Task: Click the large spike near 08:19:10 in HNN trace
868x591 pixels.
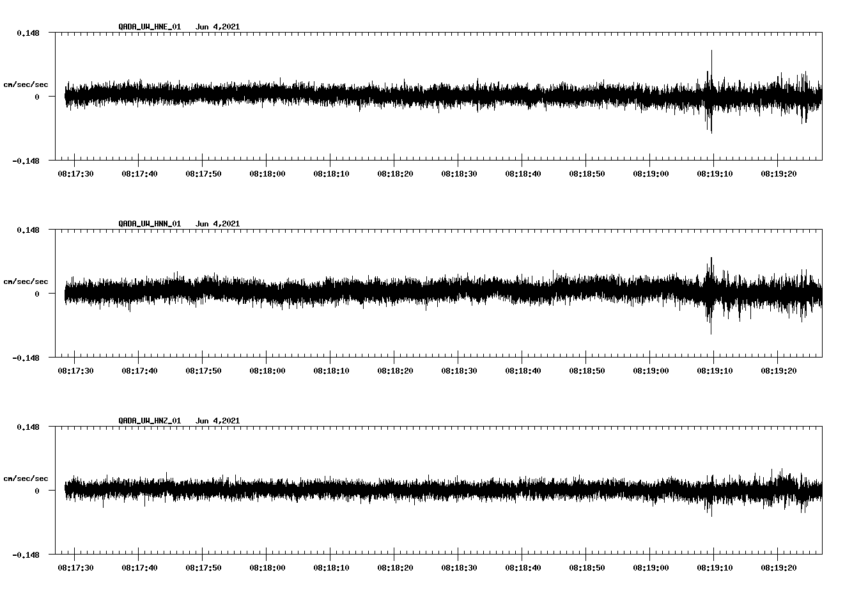Action: pos(710,294)
